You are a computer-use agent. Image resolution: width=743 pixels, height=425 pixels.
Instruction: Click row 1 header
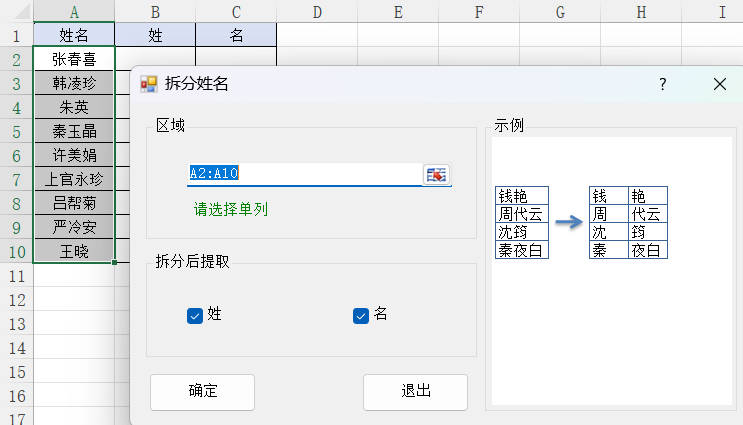pyautogui.click(x=16, y=35)
